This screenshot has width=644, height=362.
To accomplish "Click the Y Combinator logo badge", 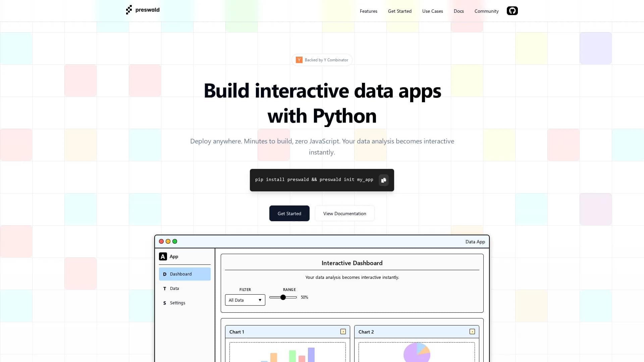I will click(299, 60).
